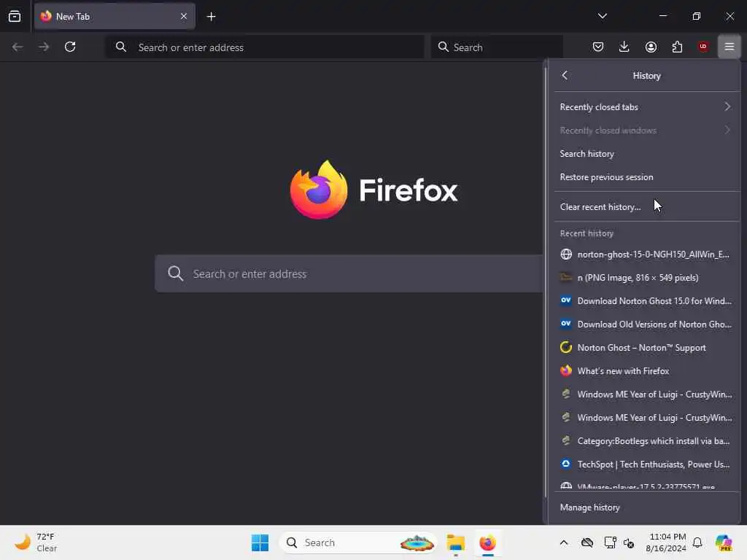This screenshot has width=747, height=560.
Task: Open the list all tabs dropdown arrow
Action: [x=602, y=16]
